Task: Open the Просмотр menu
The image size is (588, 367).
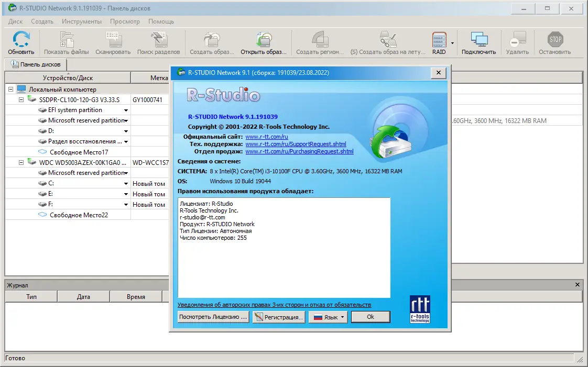Action: pos(125,21)
